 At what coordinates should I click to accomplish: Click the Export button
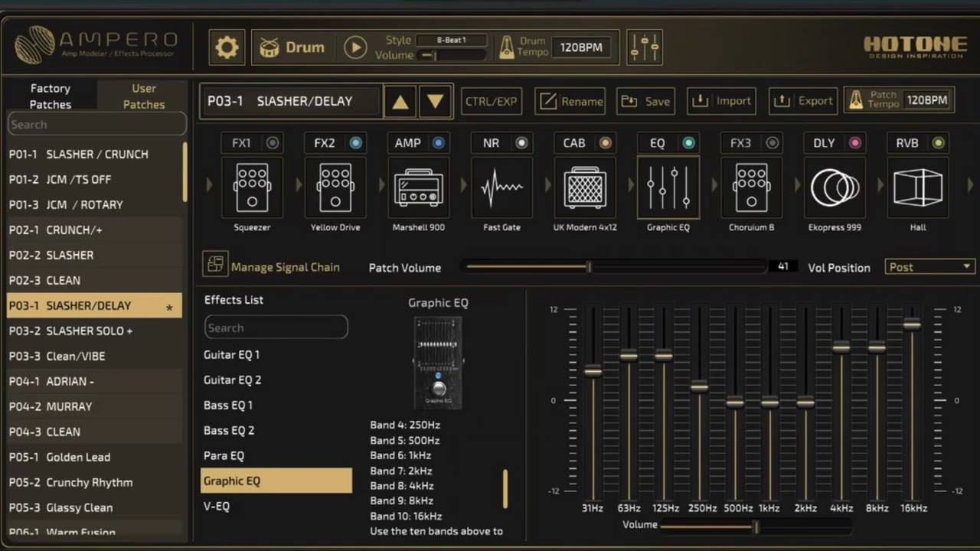(x=803, y=101)
